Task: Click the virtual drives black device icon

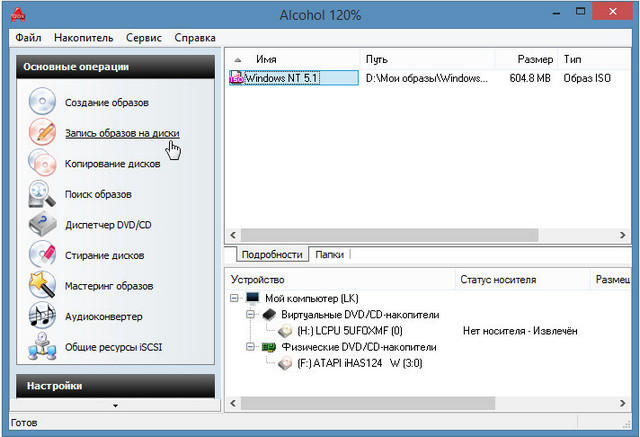Action: pyautogui.click(x=269, y=315)
